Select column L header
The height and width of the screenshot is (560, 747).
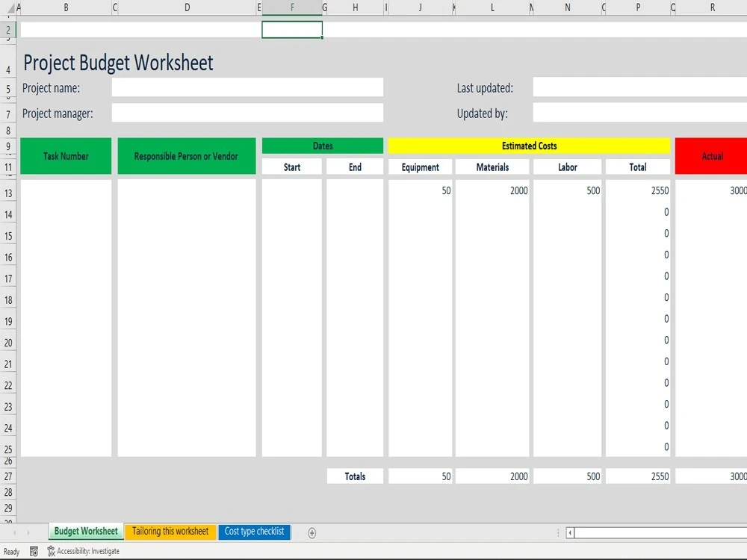point(492,7)
